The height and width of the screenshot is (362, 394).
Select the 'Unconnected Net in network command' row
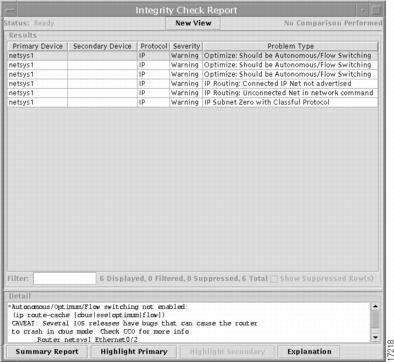(x=193, y=93)
